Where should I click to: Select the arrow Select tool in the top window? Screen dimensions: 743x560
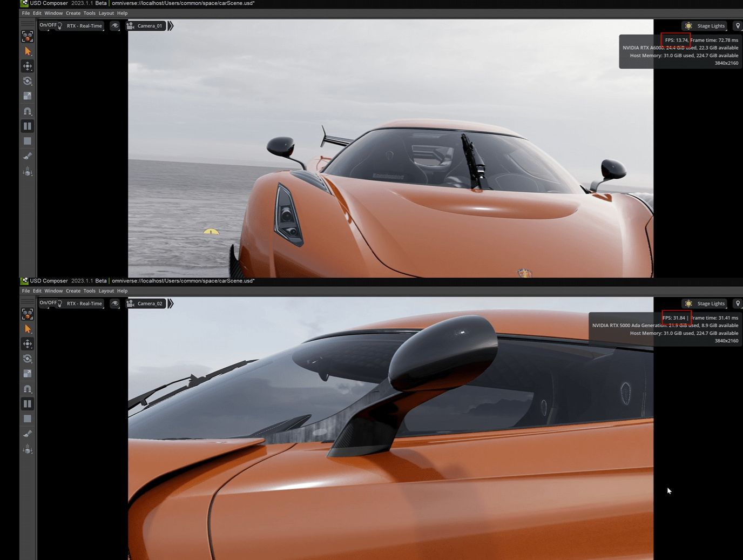28,51
